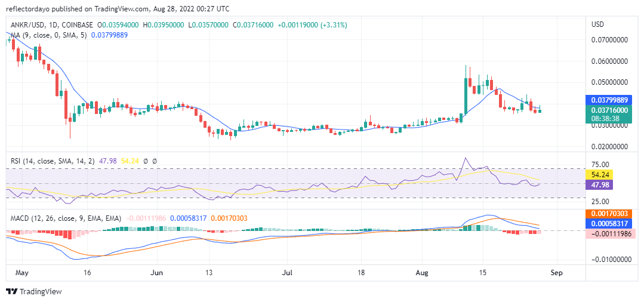Click the MA value 0.03799889 in legend
Image resolution: width=644 pixels, height=302 pixels.
tap(109, 35)
